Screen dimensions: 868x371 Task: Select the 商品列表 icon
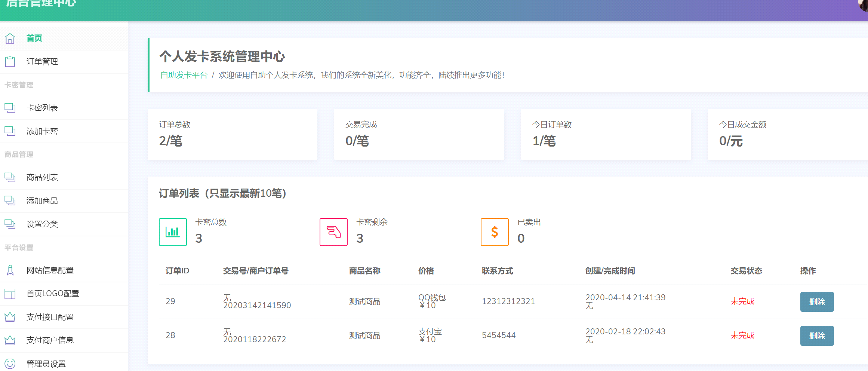(10, 177)
